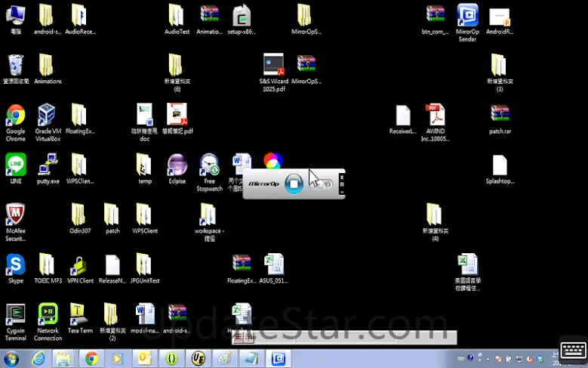The image size is (588, 368).
Task: Select the RGB color circles icon
Action: click(273, 160)
